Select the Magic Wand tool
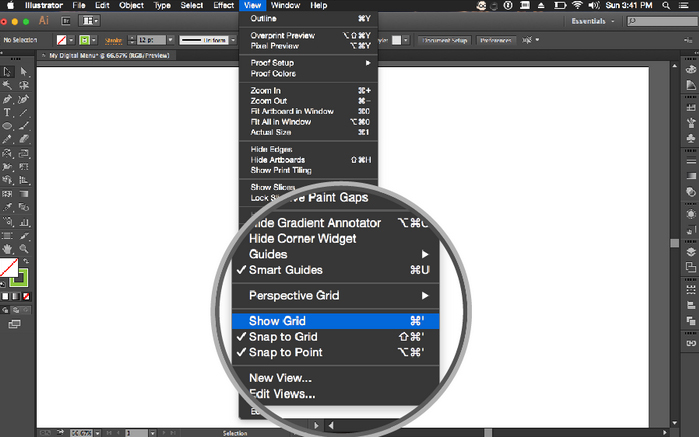Viewport: 699px width, 437px height. [x=7, y=85]
